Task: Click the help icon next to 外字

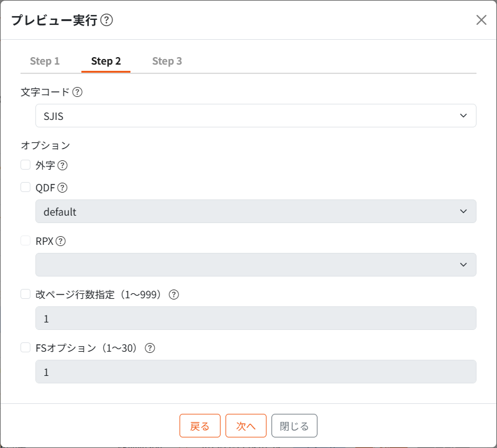Action: click(63, 165)
